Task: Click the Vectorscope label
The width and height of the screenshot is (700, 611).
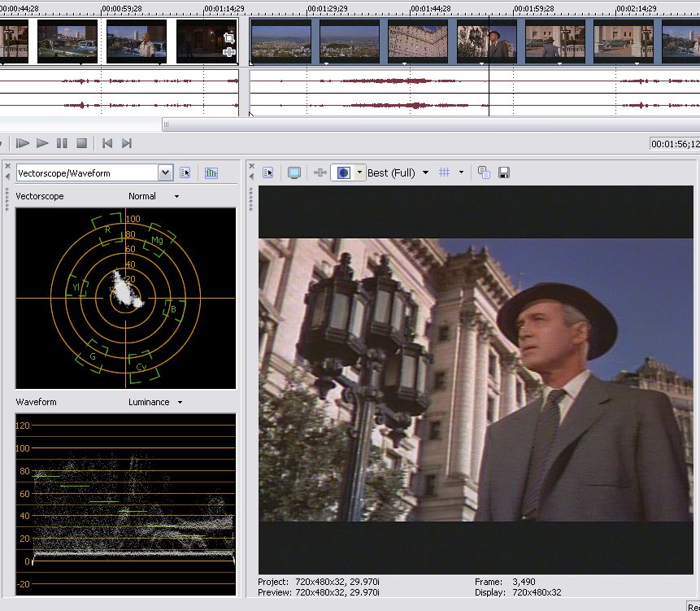Action: coord(40,196)
